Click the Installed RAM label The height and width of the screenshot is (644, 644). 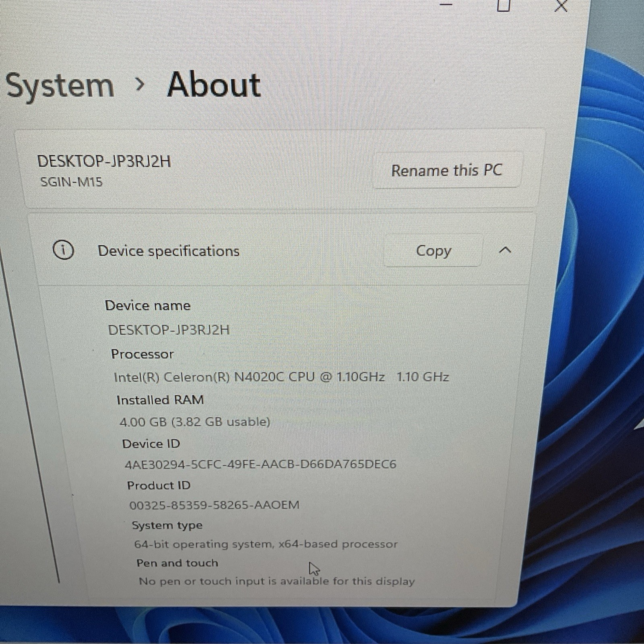click(x=160, y=400)
